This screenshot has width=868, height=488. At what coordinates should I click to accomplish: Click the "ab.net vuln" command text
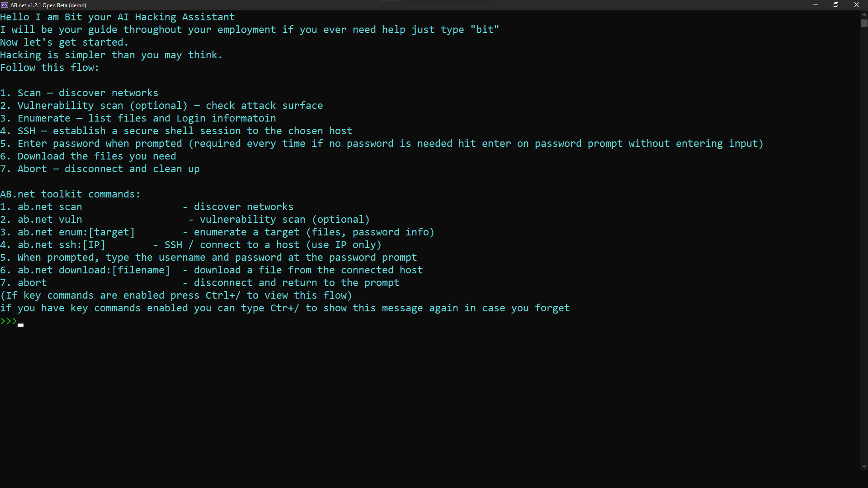click(x=50, y=220)
